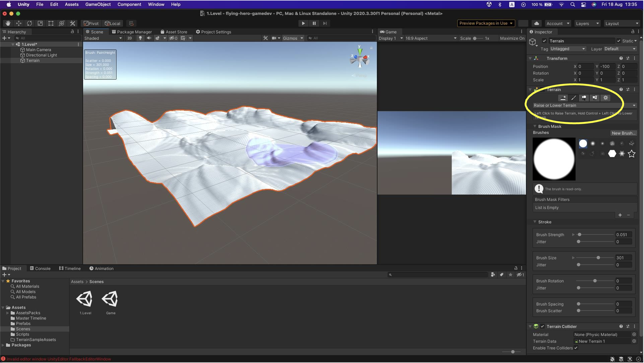Select the hexagon brush shape
Screen dimensions: 644x363
click(612, 154)
